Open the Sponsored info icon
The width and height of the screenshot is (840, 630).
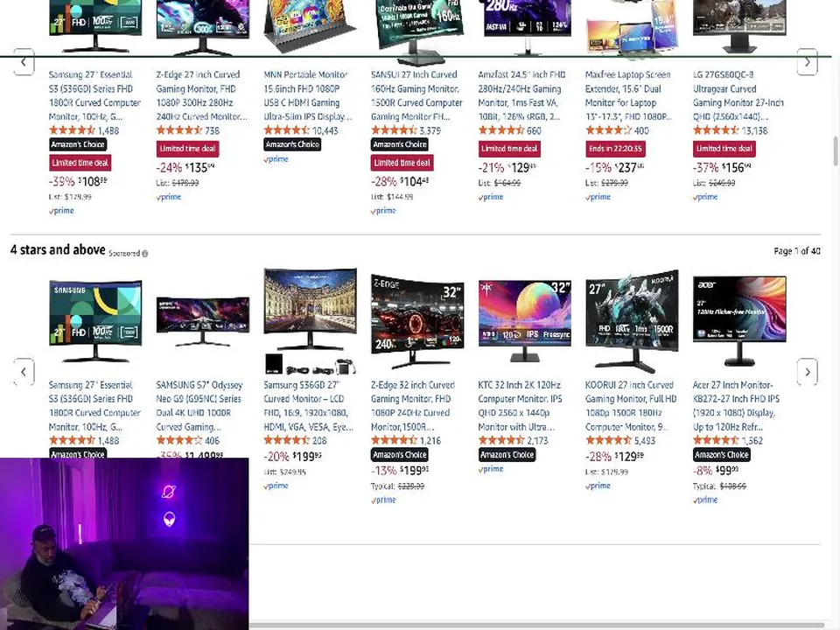click(x=145, y=254)
